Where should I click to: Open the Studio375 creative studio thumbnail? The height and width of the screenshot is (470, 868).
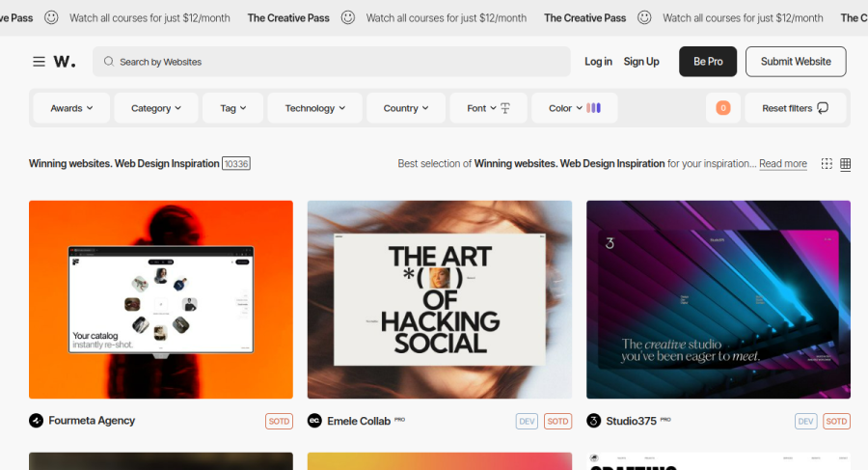pyautogui.click(x=719, y=299)
